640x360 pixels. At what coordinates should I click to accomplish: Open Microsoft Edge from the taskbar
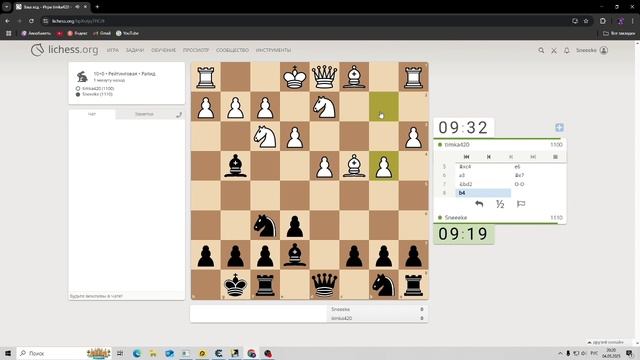[x=136, y=353]
